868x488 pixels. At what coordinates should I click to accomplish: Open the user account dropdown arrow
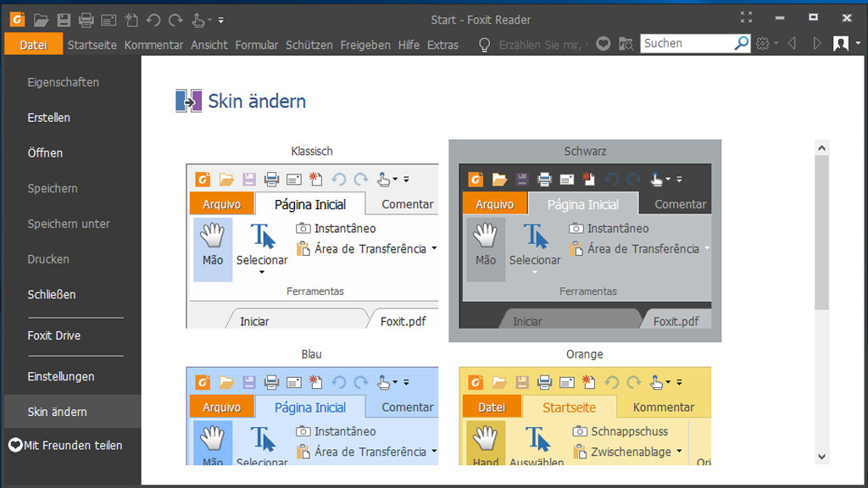click(x=858, y=43)
